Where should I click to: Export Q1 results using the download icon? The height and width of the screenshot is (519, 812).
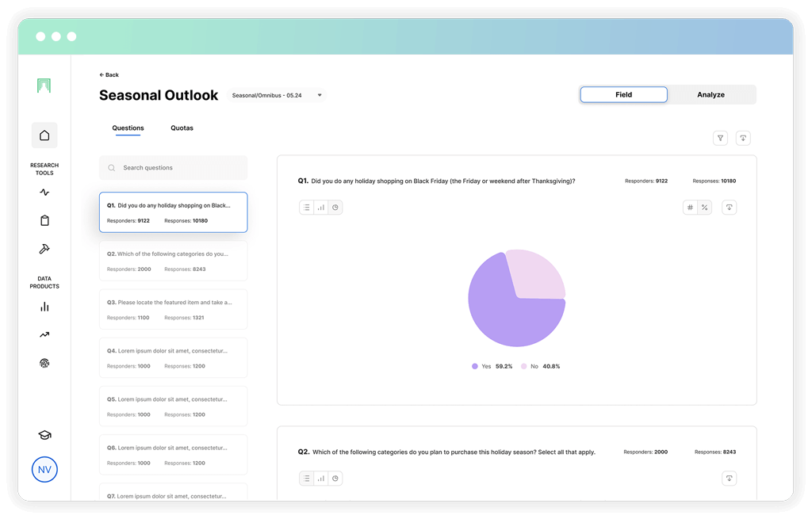729,207
